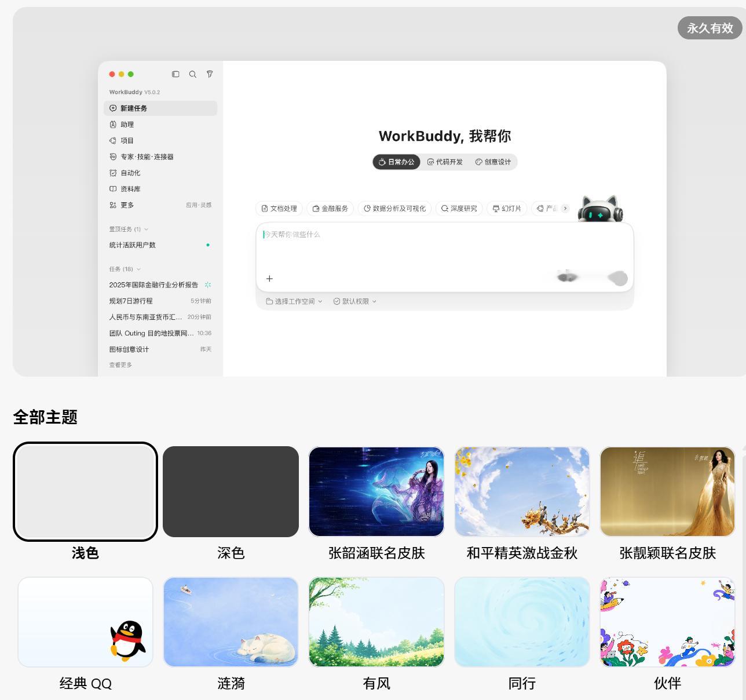Viewport: 746px width, 700px height.
Task: Select the 和平精英激战金秋 theme thumbnail
Action: coord(522,491)
